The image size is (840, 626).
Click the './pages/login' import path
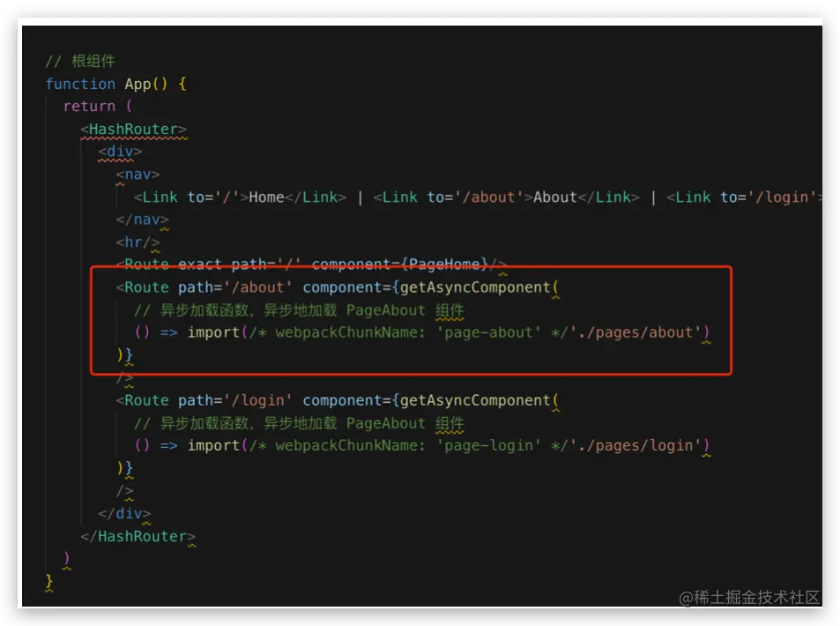[x=636, y=446]
